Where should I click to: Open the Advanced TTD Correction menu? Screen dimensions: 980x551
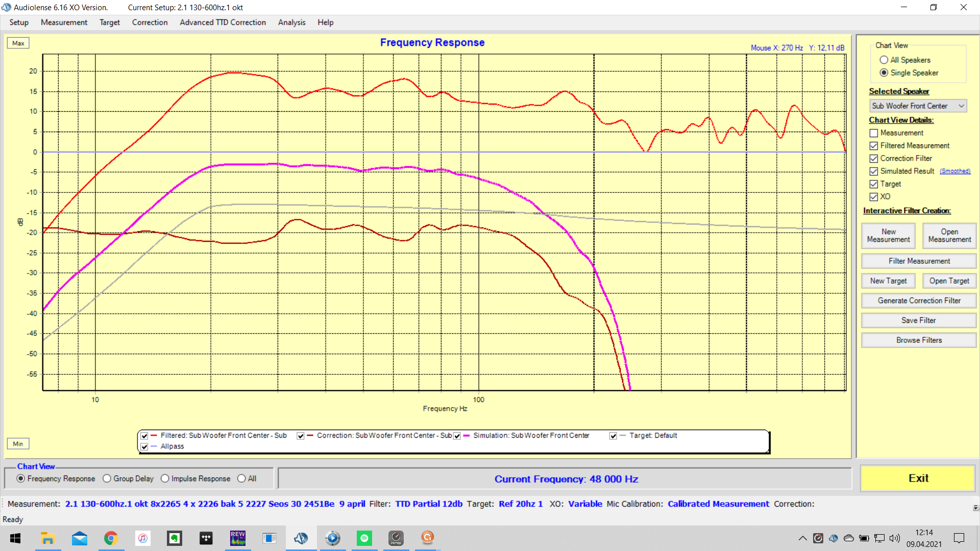pos(223,22)
